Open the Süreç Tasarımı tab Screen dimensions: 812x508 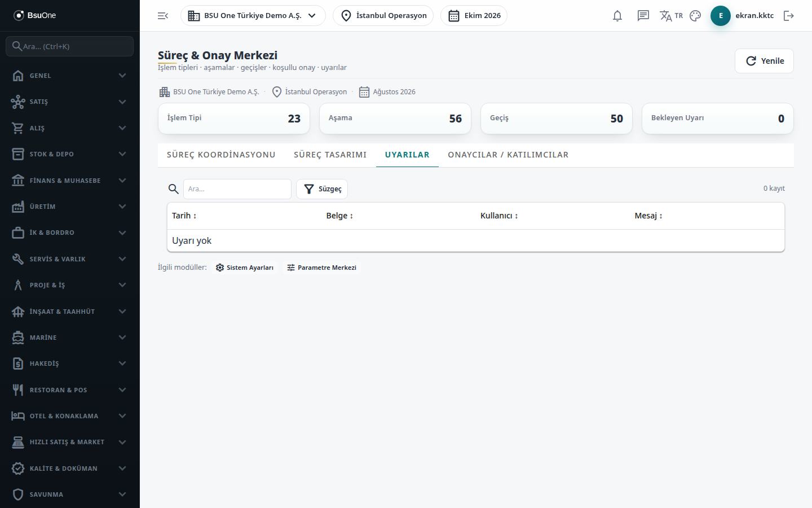[330, 155]
